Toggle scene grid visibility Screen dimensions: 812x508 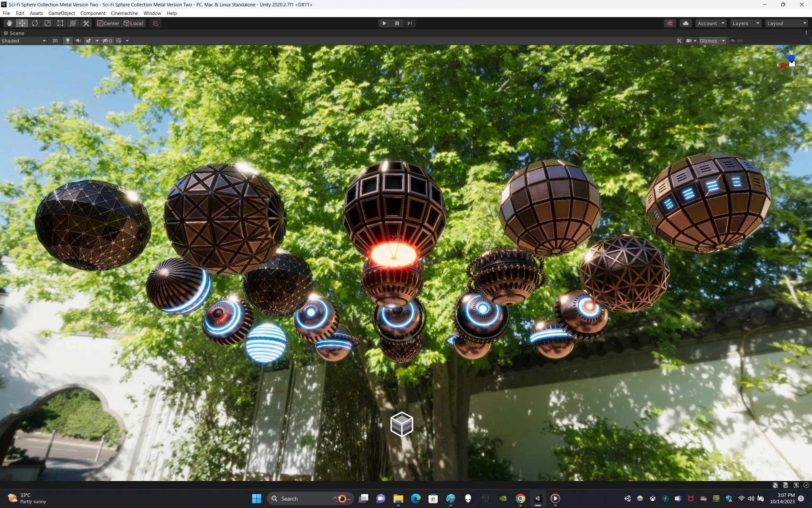(119, 41)
